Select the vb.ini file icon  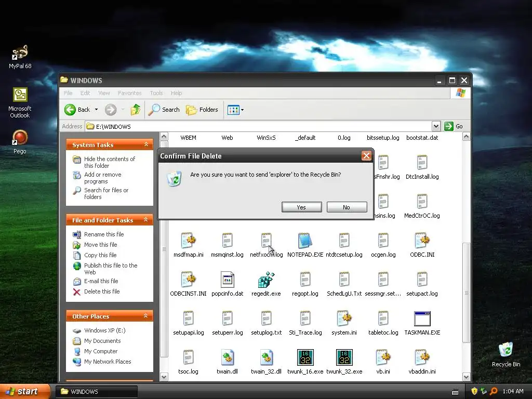383,357
